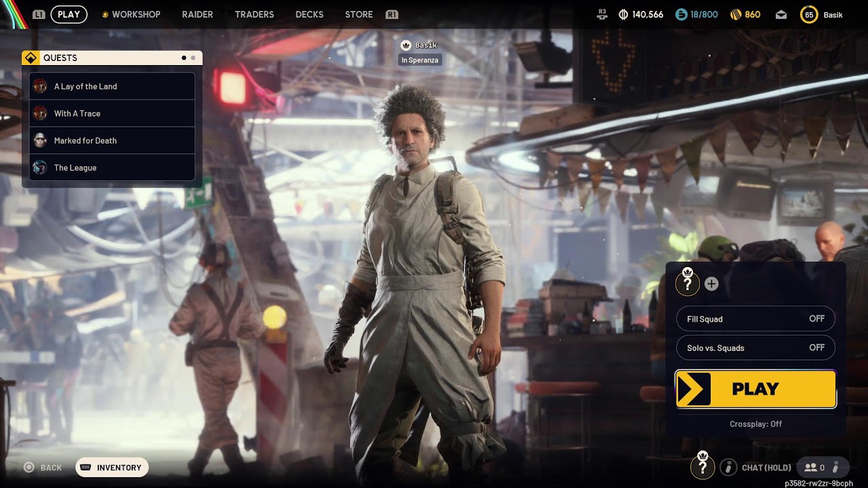Click the yellow striped token currency icon

tap(736, 14)
